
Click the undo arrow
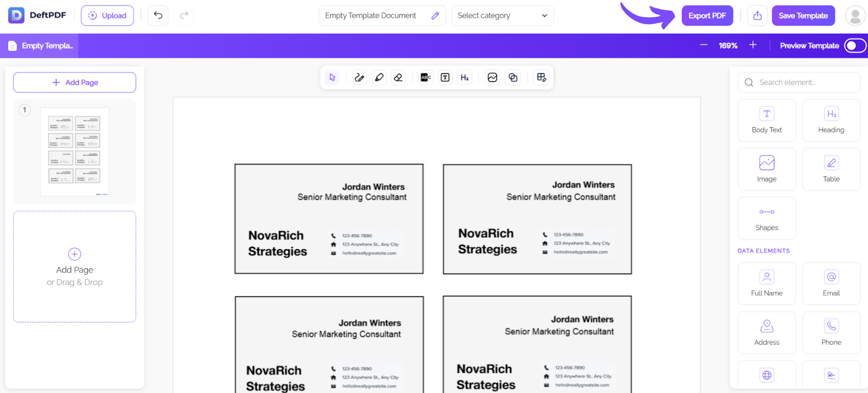tap(158, 15)
